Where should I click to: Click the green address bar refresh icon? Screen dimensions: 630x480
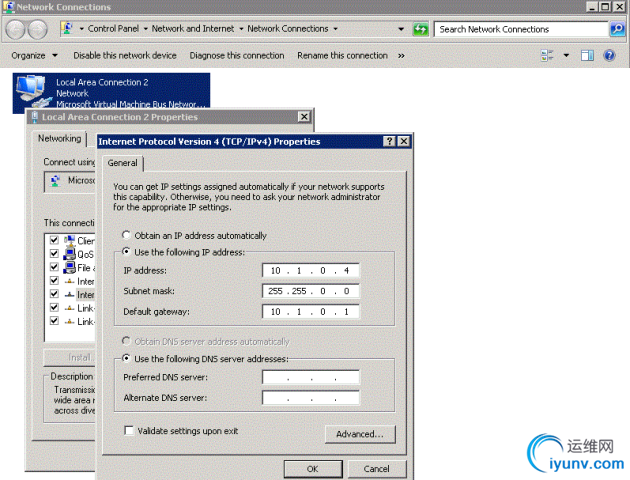point(422,29)
